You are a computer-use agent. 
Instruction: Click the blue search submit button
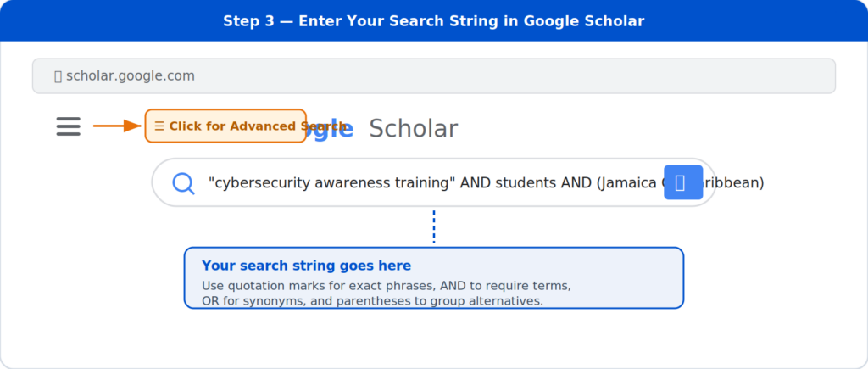pyautogui.click(x=683, y=183)
